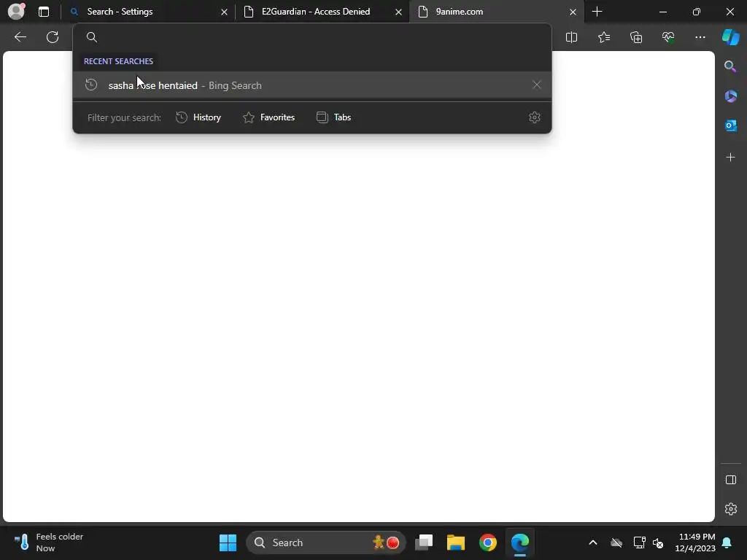The height and width of the screenshot is (560, 747).
Task: Open the tab actions menu icon
Action: (43, 12)
